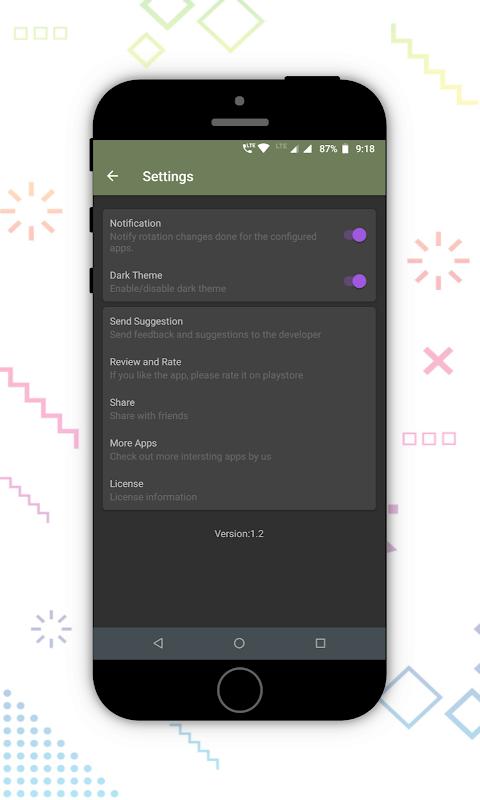Select the Share with friends option
Image resolution: width=480 pixels, height=800 pixels.
click(x=239, y=409)
